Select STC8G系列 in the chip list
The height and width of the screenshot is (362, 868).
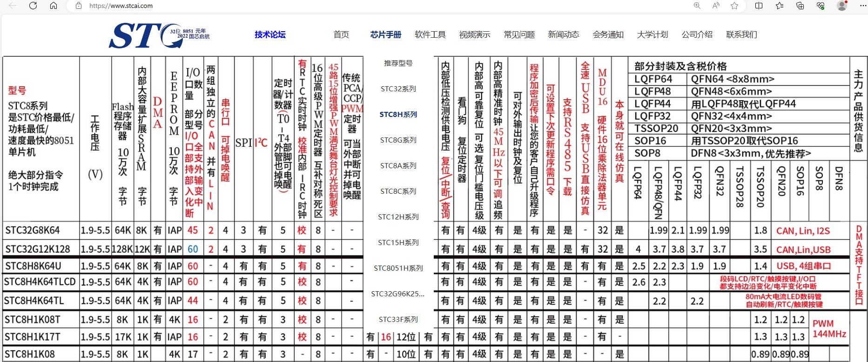(x=398, y=140)
